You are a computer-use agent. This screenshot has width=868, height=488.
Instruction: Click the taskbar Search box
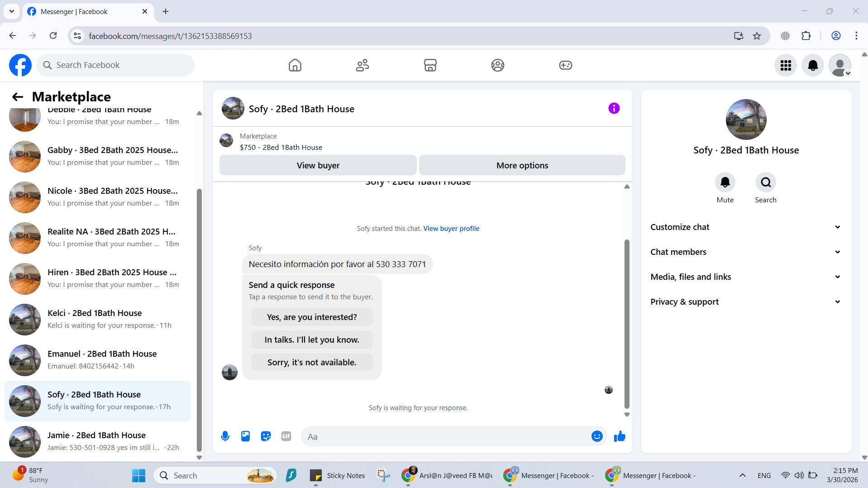pyautogui.click(x=215, y=475)
